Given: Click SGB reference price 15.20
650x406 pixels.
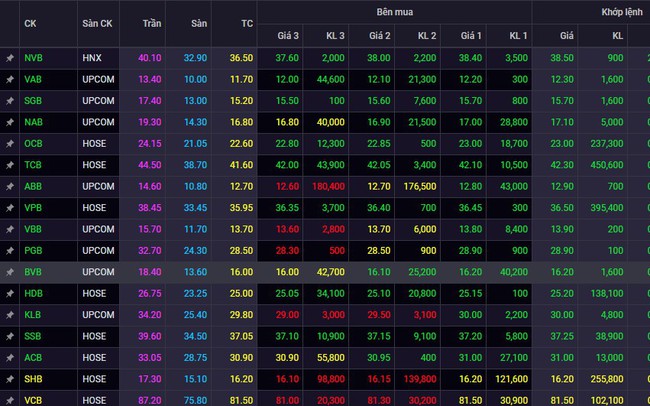Looking at the screenshot, I should pos(241,101).
